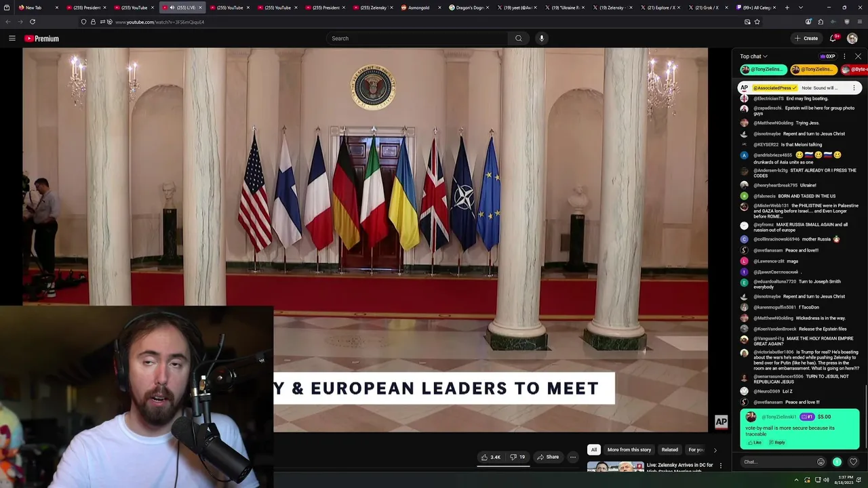868x488 pixels.
Task: Close the active LIVE browser tab
Action: 200,7
